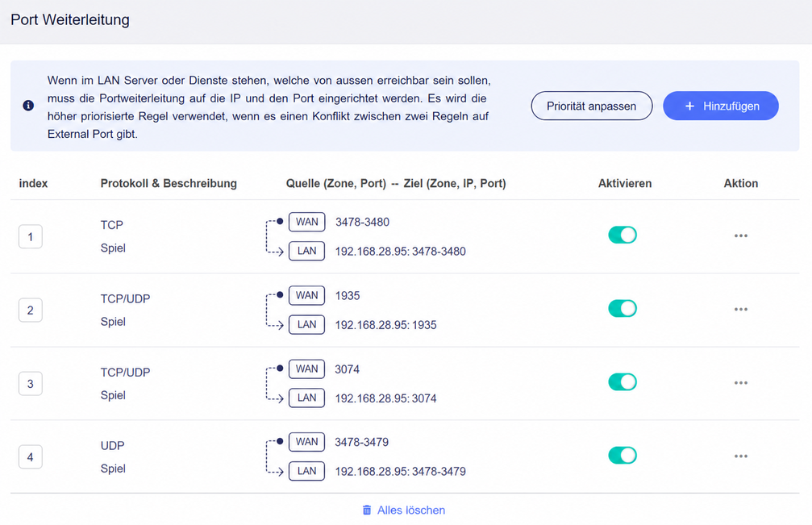Click the info icon in the notice banner
Image resolution: width=812 pixels, height=525 pixels.
pyautogui.click(x=28, y=106)
